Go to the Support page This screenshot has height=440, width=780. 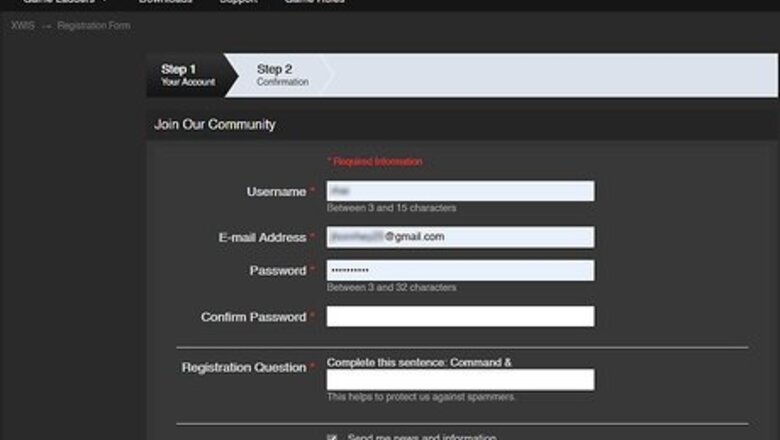coord(238,2)
